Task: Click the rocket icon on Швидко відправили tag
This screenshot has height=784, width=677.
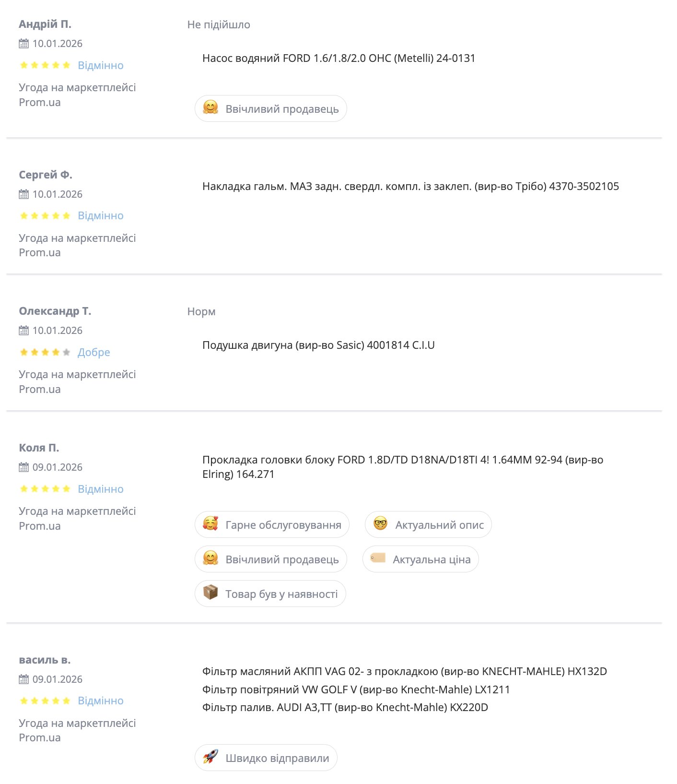Action: click(x=210, y=757)
